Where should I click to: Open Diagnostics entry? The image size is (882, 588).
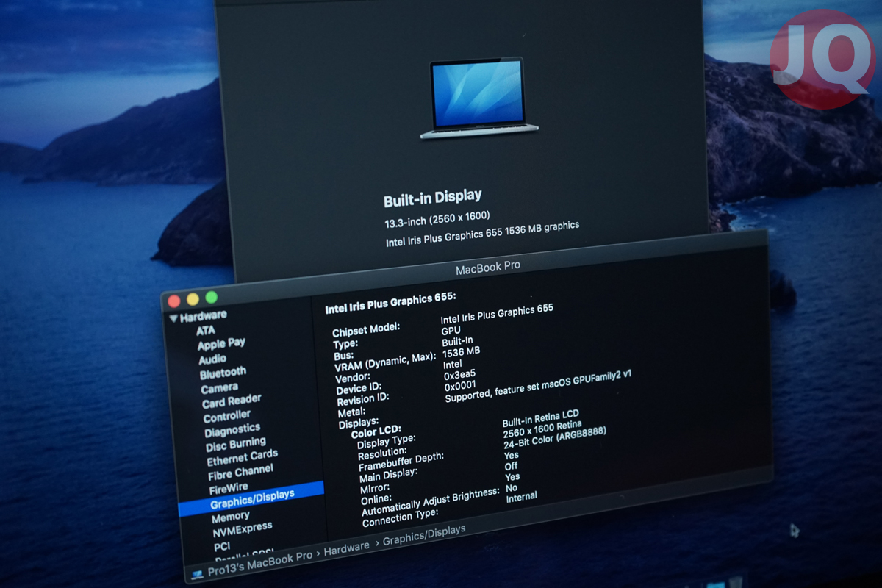232,429
